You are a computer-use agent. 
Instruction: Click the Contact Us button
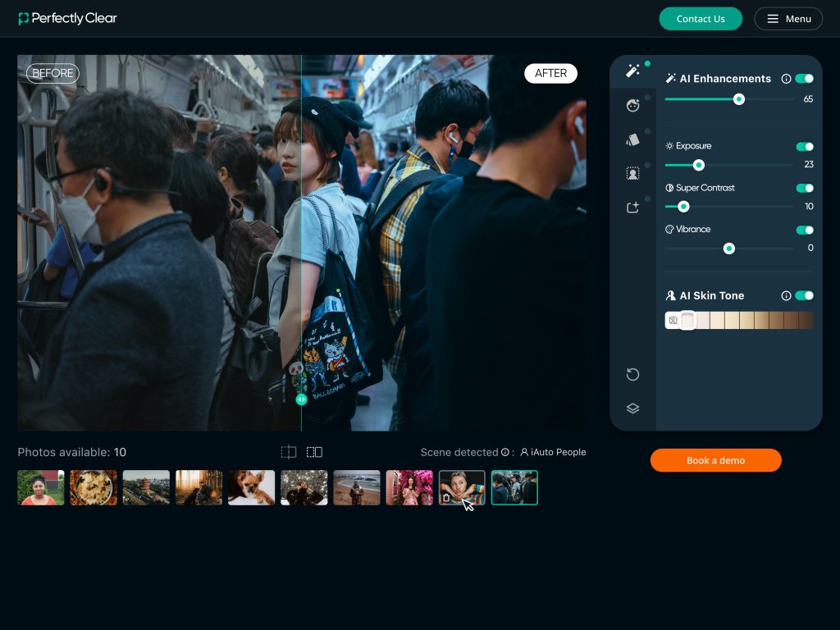tap(701, 19)
